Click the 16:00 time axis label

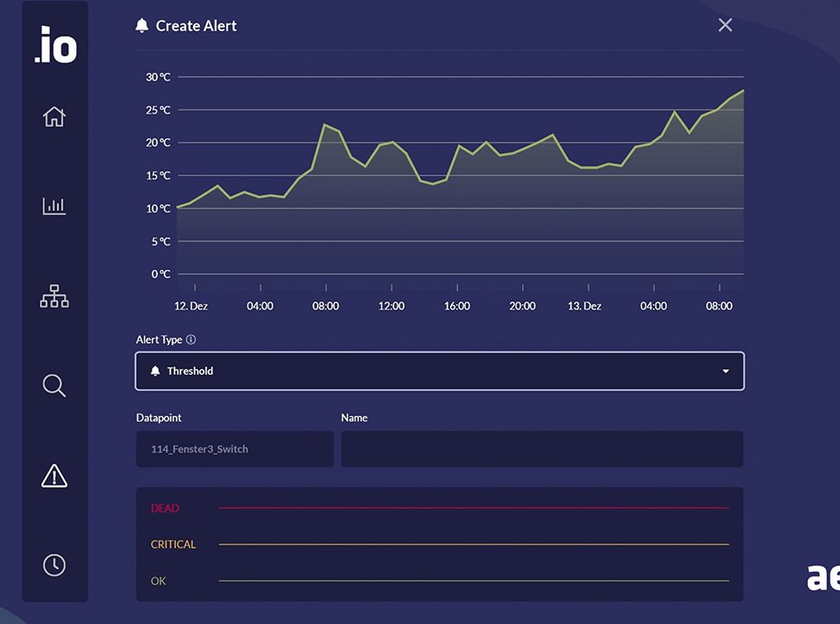pyautogui.click(x=457, y=306)
